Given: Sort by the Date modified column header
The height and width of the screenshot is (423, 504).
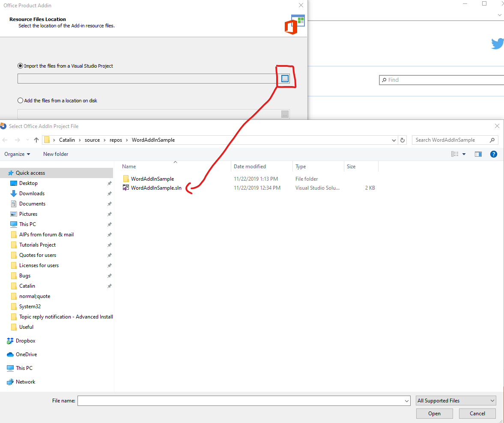Looking at the screenshot, I should click(x=250, y=167).
